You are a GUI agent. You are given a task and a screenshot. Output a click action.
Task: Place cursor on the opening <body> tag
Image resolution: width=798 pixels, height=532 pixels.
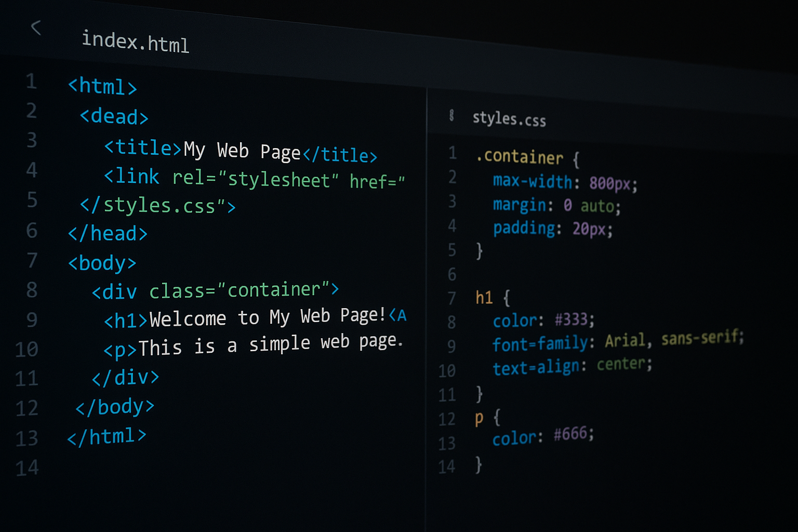point(102,263)
